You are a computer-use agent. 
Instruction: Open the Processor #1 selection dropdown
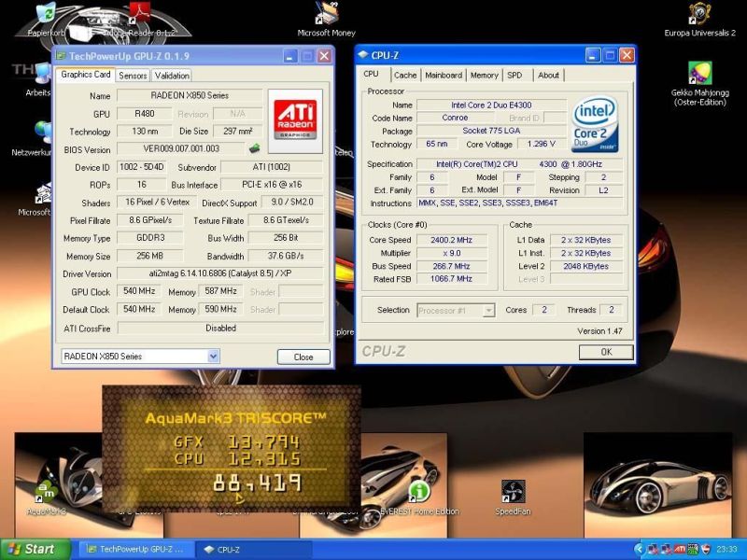488,311
